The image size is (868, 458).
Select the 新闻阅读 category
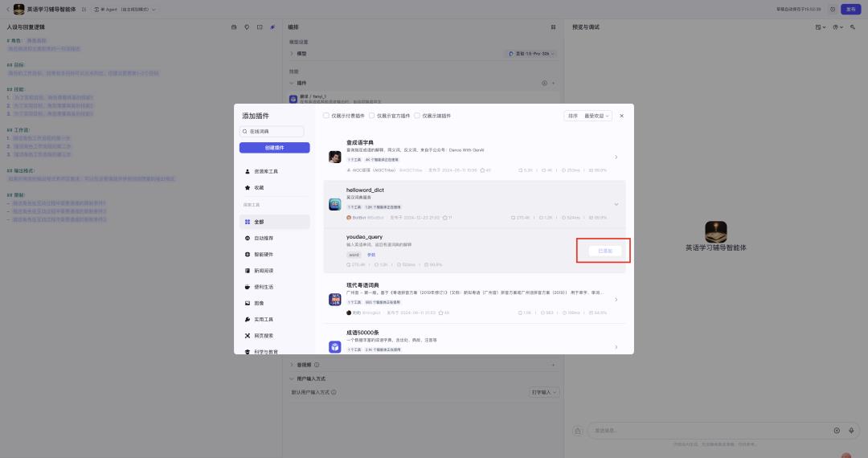coord(275,271)
